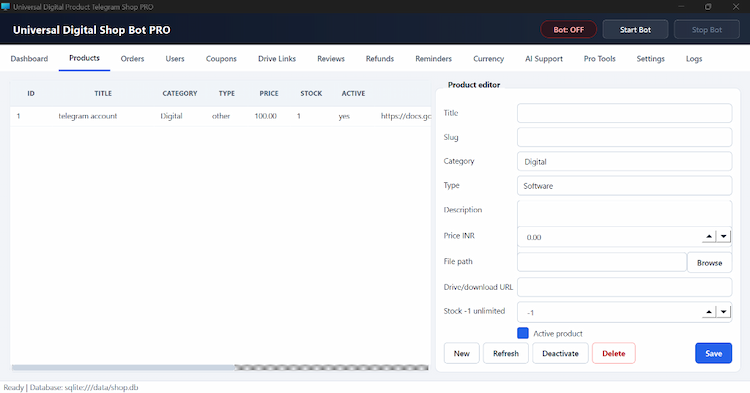Screen dimensions: 750x393
Task: Open the Reminders tab
Action: point(433,59)
